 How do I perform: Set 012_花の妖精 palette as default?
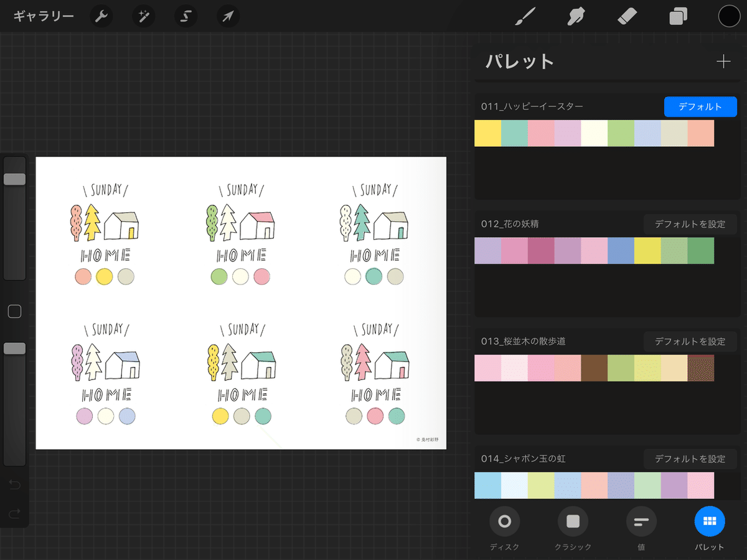coord(690,224)
